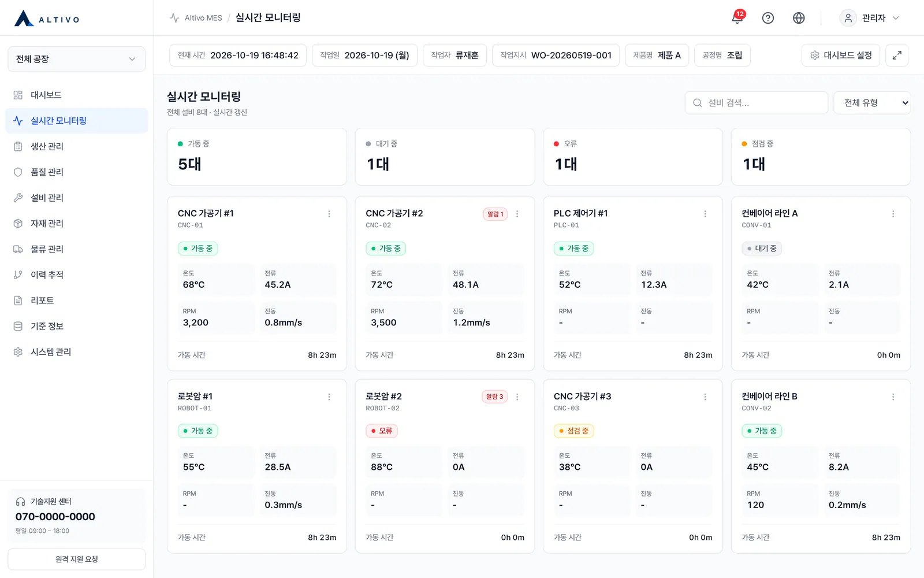Click the headset icon in 기술지원 센터

click(x=21, y=502)
